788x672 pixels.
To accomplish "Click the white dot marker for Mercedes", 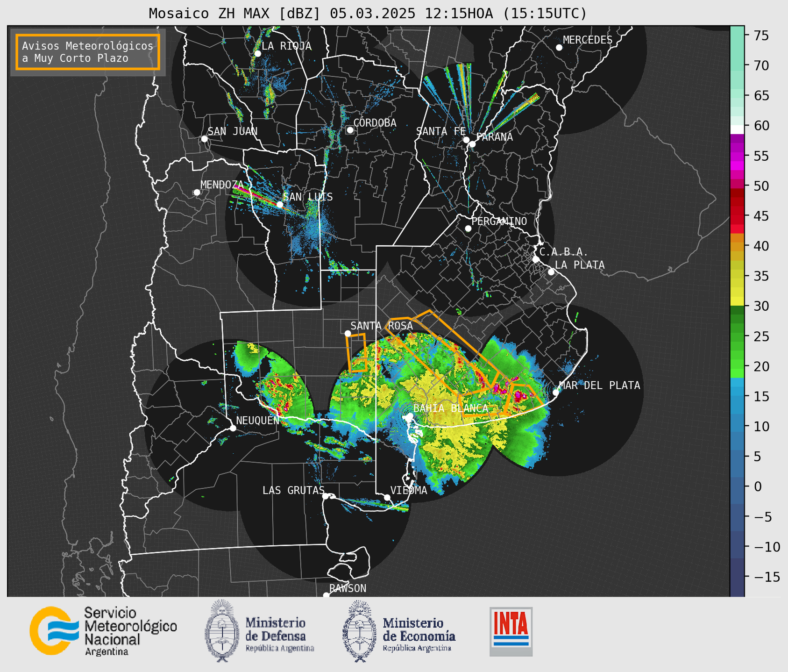I will (559, 48).
